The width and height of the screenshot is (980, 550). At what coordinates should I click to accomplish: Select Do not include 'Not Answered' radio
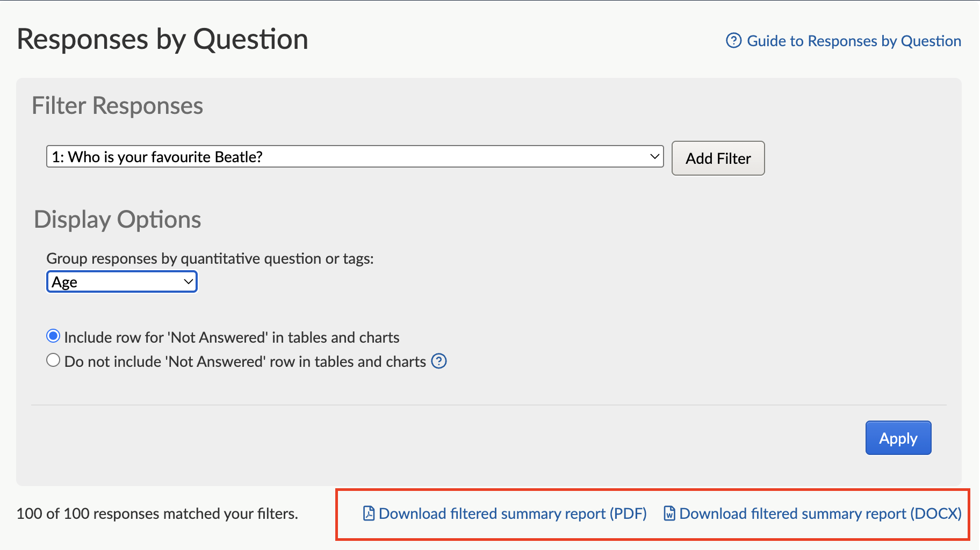tap(53, 360)
